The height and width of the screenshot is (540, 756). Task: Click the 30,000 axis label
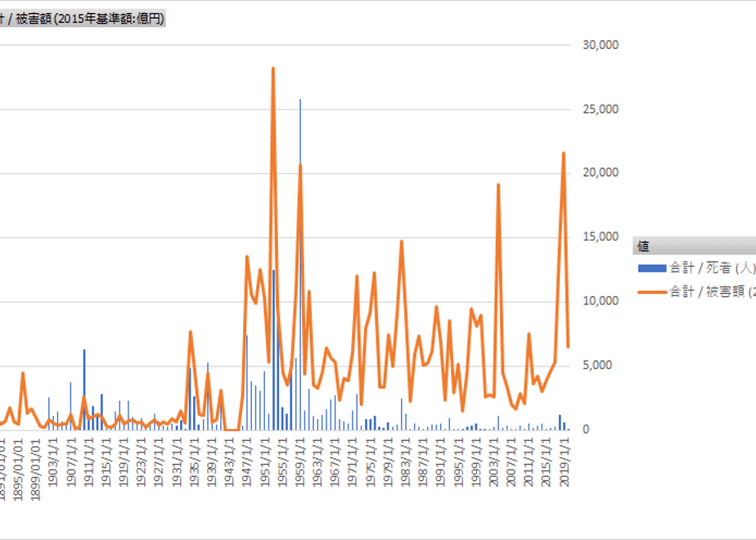[x=601, y=45]
